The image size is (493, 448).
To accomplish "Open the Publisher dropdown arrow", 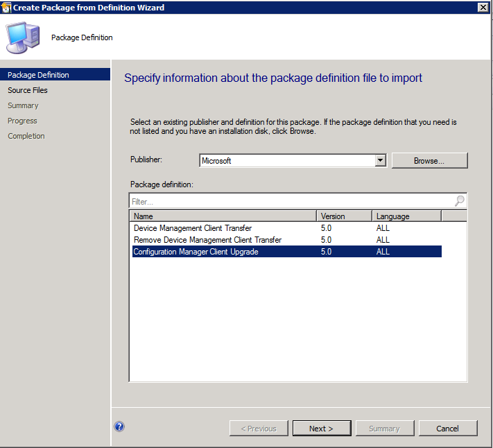I will (380, 161).
